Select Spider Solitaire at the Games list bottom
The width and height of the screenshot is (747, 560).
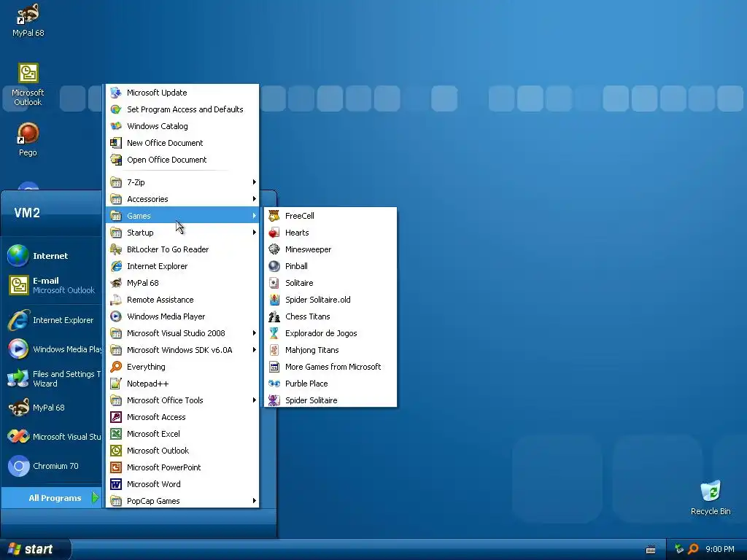(330, 400)
